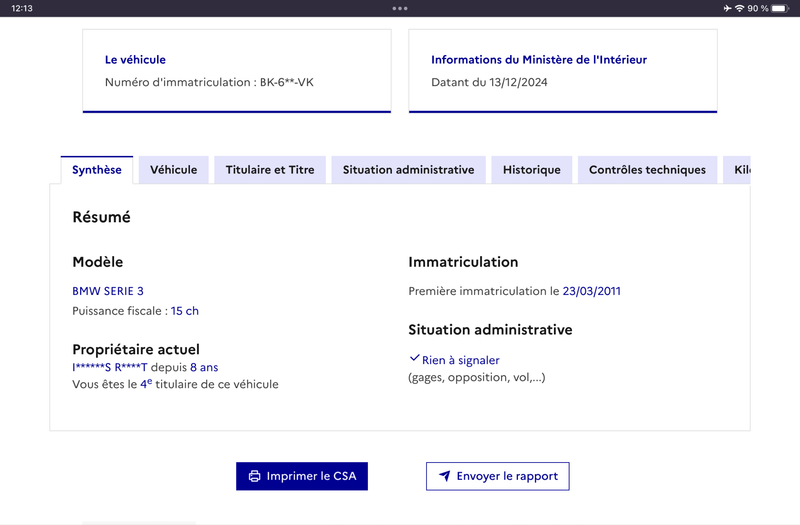800x525 pixels.
Task: Select the Synthèse tab
Action: point(97,170)
